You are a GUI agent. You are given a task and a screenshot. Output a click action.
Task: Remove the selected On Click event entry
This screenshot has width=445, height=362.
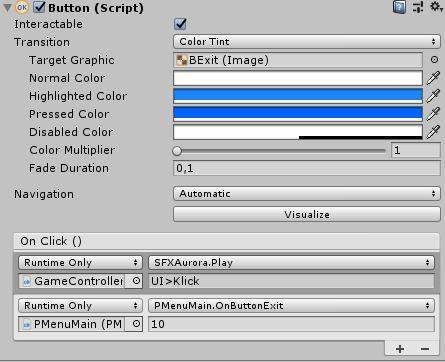tap(425, 349)
